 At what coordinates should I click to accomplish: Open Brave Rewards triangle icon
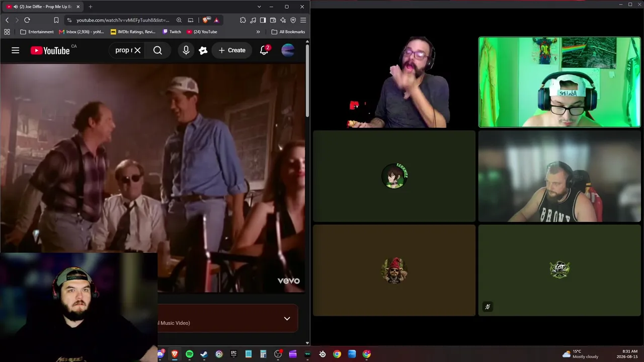tap(216, 20)
